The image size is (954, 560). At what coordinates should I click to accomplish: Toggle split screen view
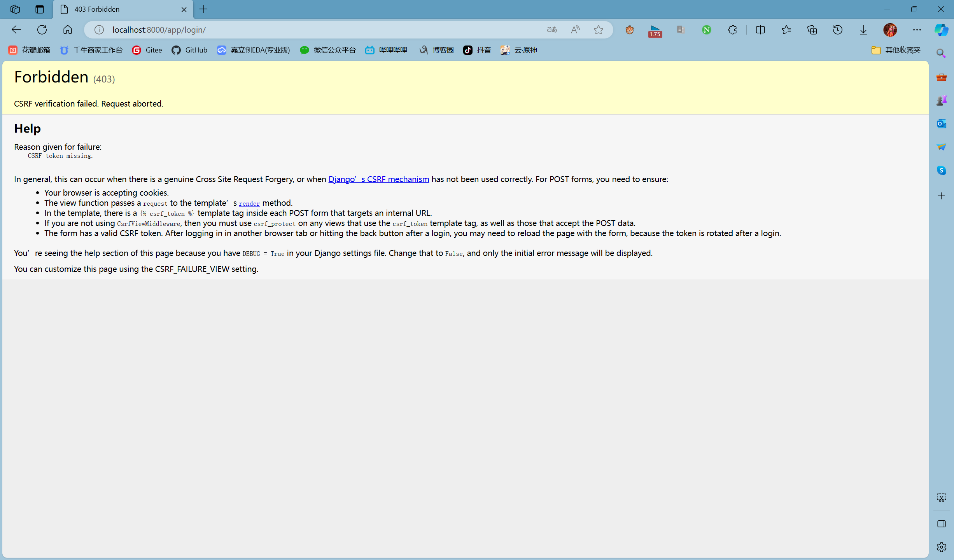760,30
